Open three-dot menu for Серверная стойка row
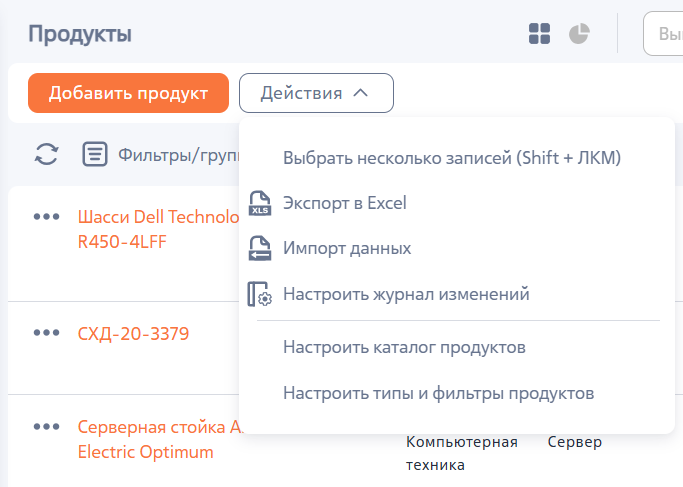 pyautogui.click(x=47, y=426)
